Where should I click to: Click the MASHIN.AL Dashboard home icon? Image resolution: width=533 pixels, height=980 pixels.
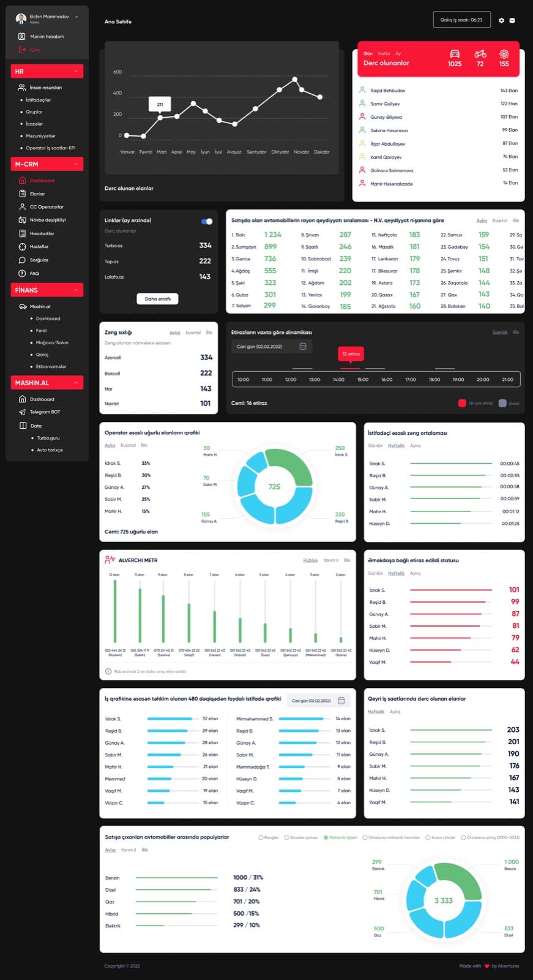[22, 399]
